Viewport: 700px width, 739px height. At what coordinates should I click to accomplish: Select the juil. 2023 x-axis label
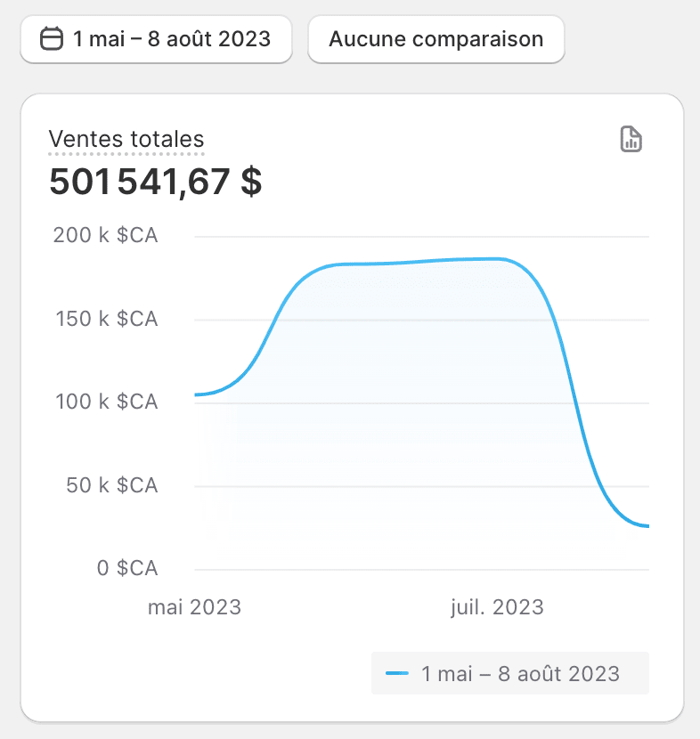pyautogui.click(x=494, y=607)
